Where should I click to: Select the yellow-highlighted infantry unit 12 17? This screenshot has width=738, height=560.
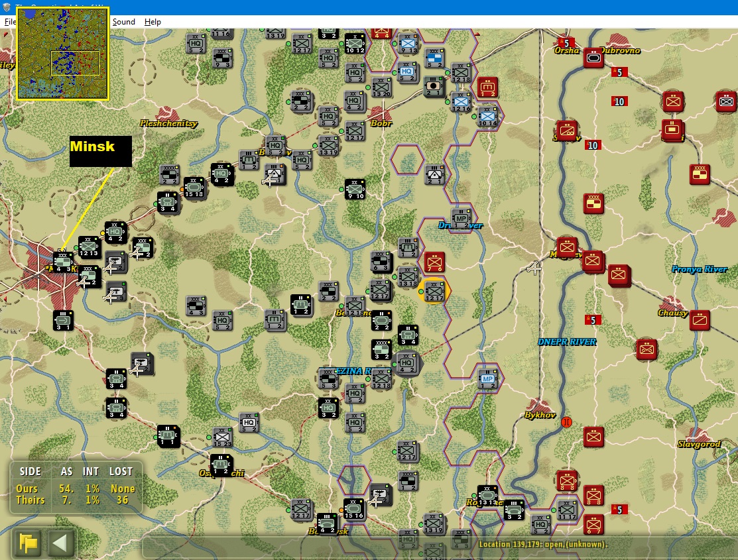pos(434,291)
